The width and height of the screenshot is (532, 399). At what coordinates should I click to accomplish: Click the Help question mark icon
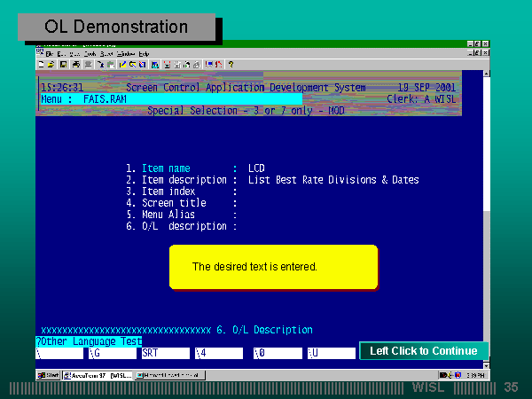click(x=231, y=64)
